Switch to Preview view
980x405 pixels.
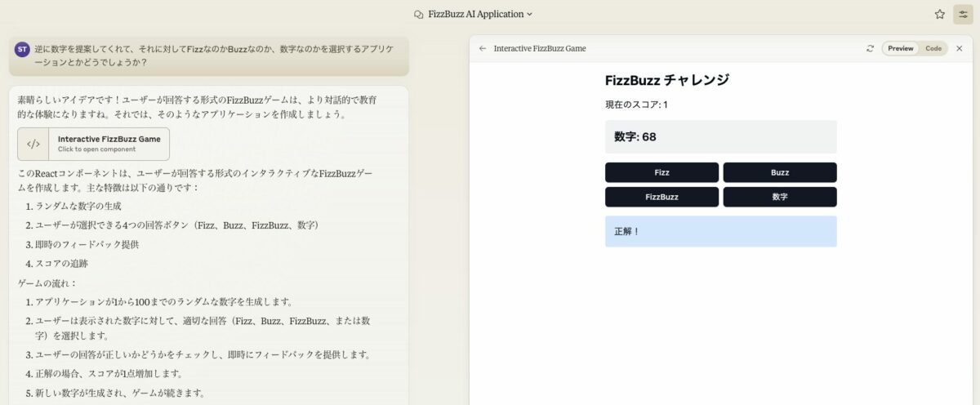pyautogui.click(x=901, y=48)
